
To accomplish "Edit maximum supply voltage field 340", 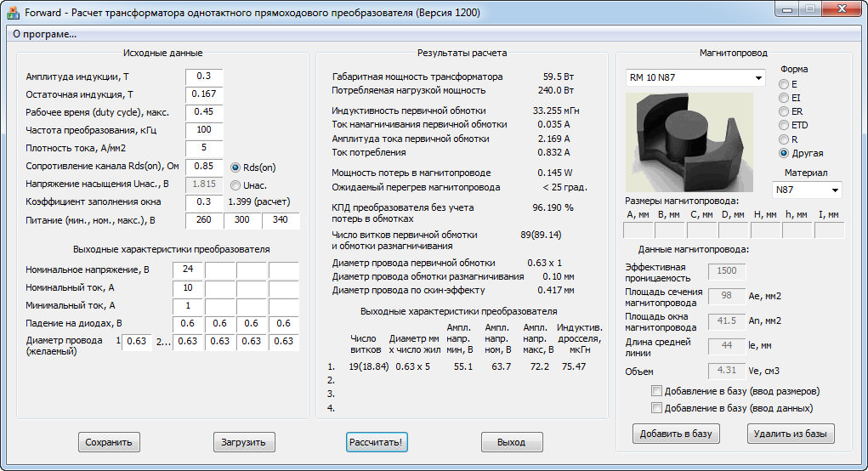I will tap(281, 220).
